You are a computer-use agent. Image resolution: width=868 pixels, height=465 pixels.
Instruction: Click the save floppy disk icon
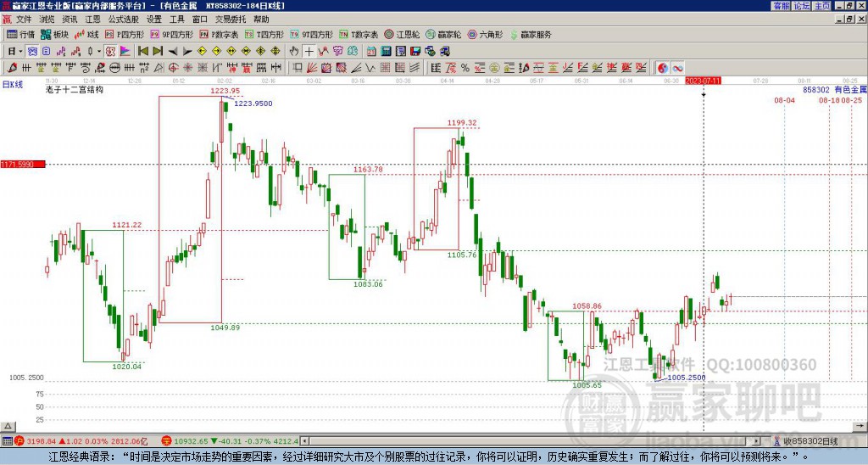[415, 51]
